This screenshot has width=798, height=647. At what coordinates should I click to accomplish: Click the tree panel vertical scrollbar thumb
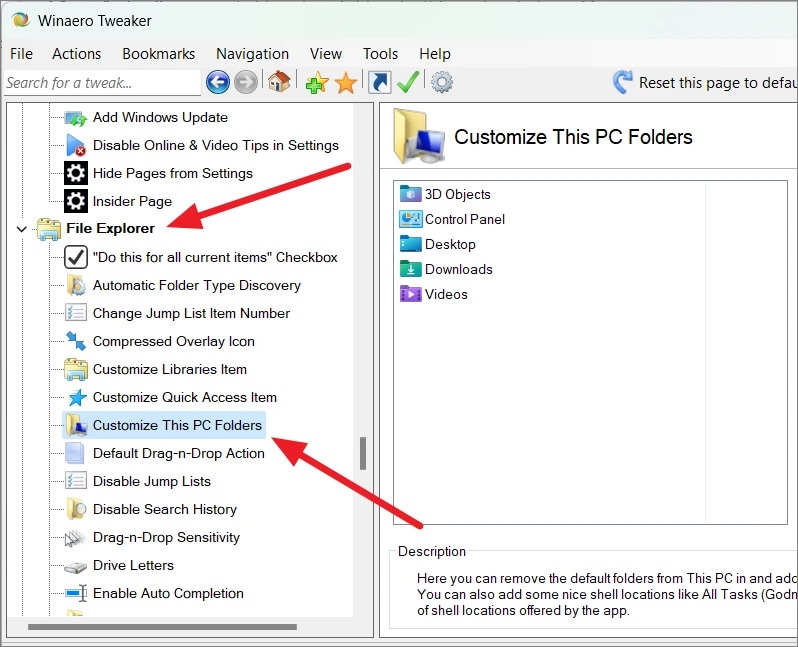pos(363,454)
